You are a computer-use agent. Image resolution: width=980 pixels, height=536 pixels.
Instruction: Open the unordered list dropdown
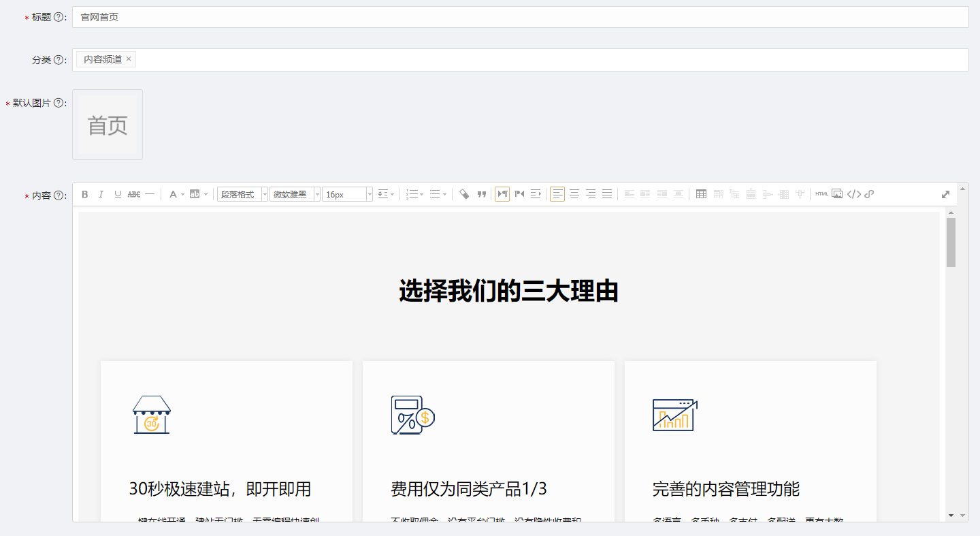[x=439, y=194]
